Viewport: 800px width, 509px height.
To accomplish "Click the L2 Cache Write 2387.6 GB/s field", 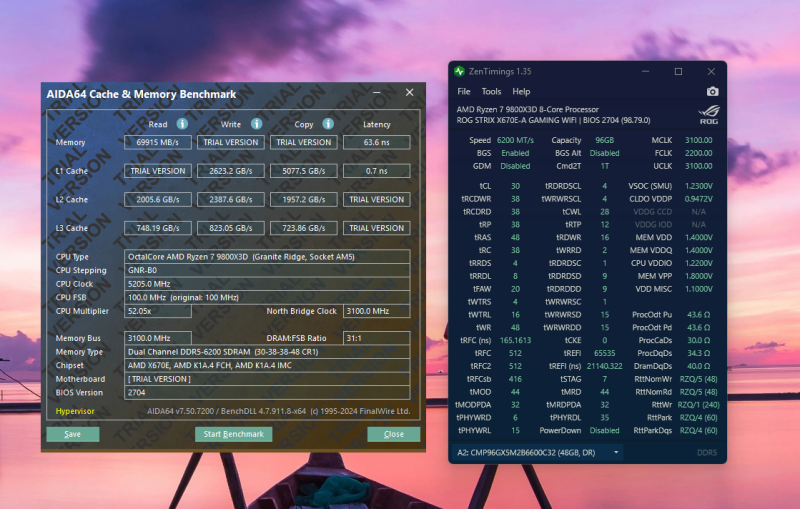I will (231, 199).
